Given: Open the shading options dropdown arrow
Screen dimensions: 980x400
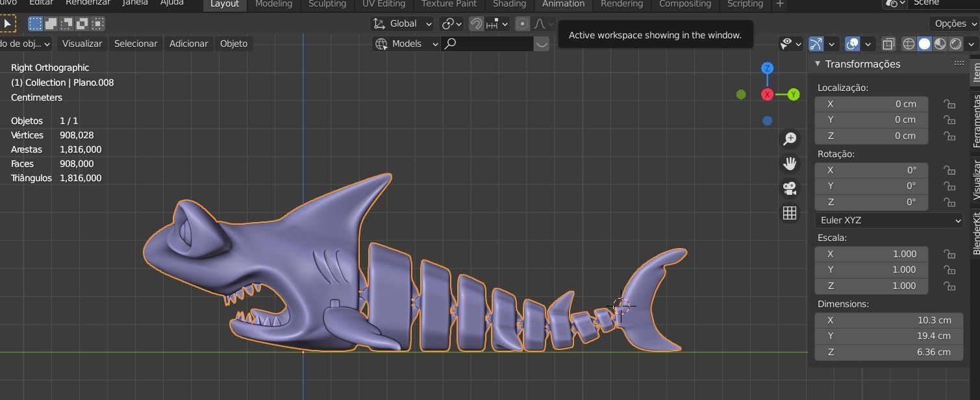Looking at the screenshot, I should click(x=971, y=44).
